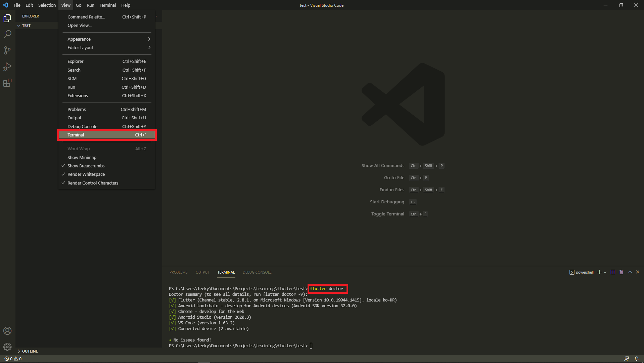The image size is (644, 363).
Task: Split the terminal panel
Action: pos(613,272)
